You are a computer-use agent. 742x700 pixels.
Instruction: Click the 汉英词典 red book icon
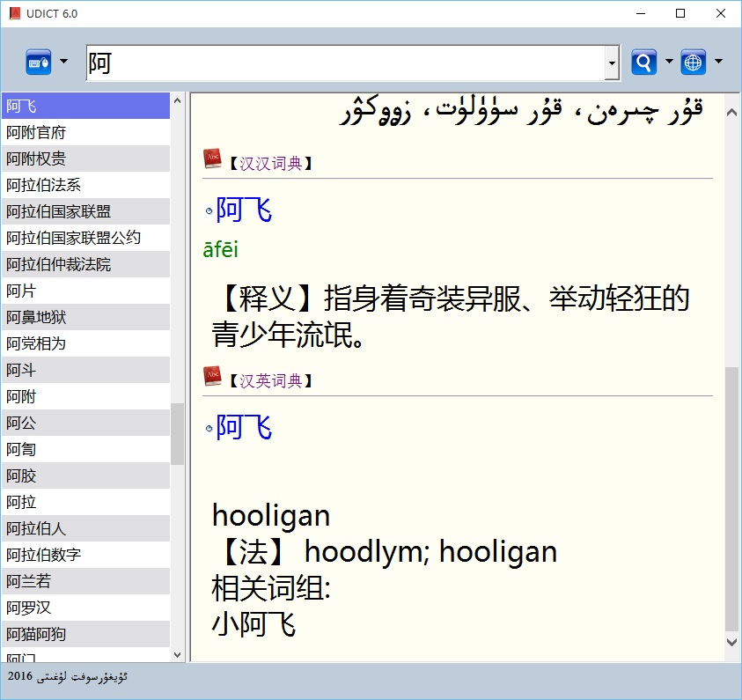[x=212, y=376]
